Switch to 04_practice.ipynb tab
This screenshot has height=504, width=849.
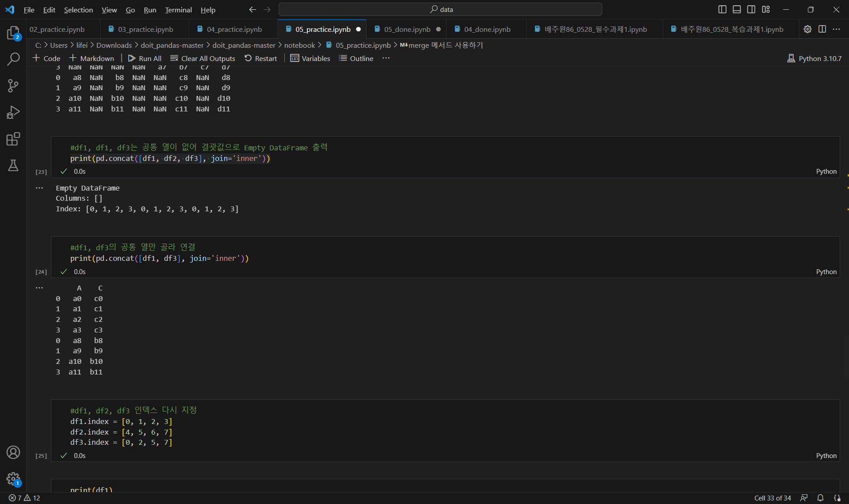[x=234, y=29]
